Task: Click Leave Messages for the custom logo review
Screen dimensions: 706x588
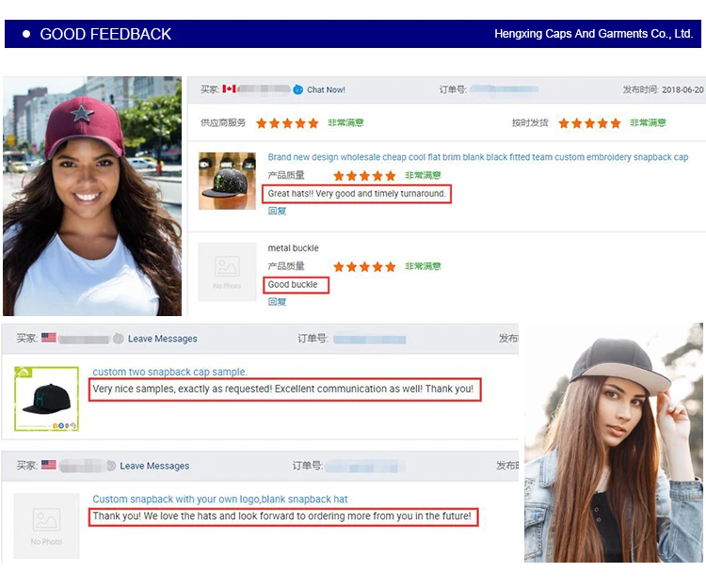Action: [154, 466]
